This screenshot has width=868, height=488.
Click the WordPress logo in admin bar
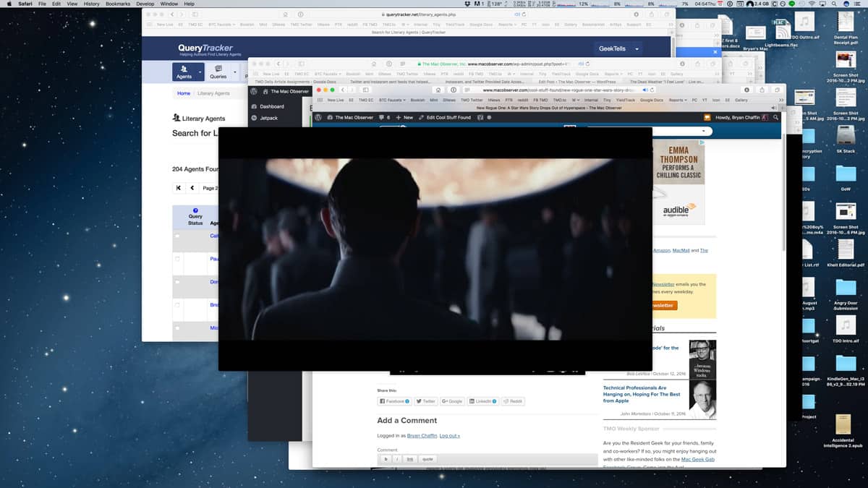318,117
